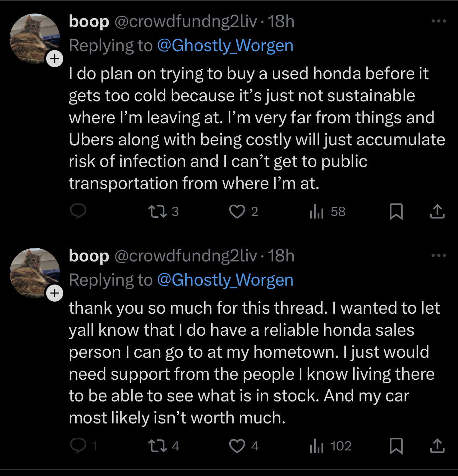View analytics showing 102 views

(x=330, y=446)
